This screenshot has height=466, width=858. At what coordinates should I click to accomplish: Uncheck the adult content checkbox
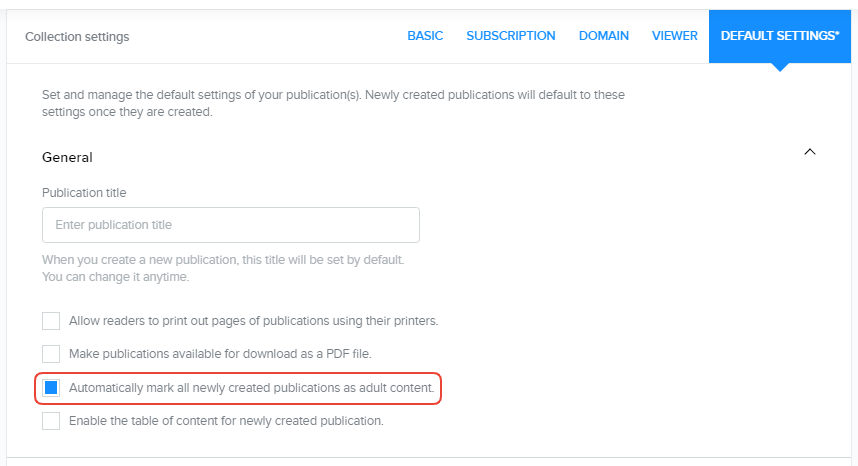click(51, 387)
